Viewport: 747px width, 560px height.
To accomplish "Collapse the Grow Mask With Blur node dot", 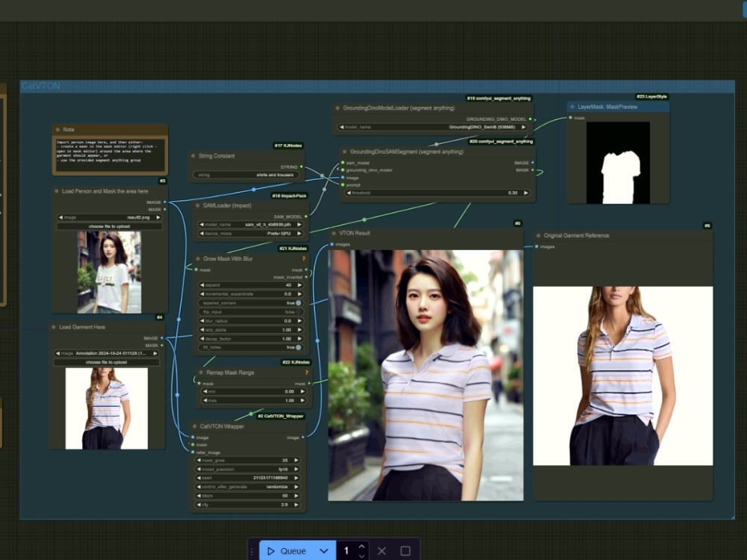I will click(198, 258).
